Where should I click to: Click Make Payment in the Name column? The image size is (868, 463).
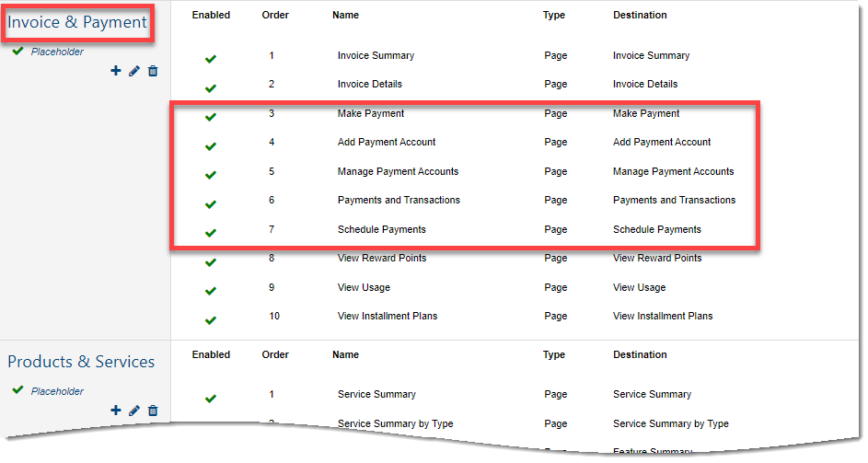pyautogui.click(x=371, y=113)
